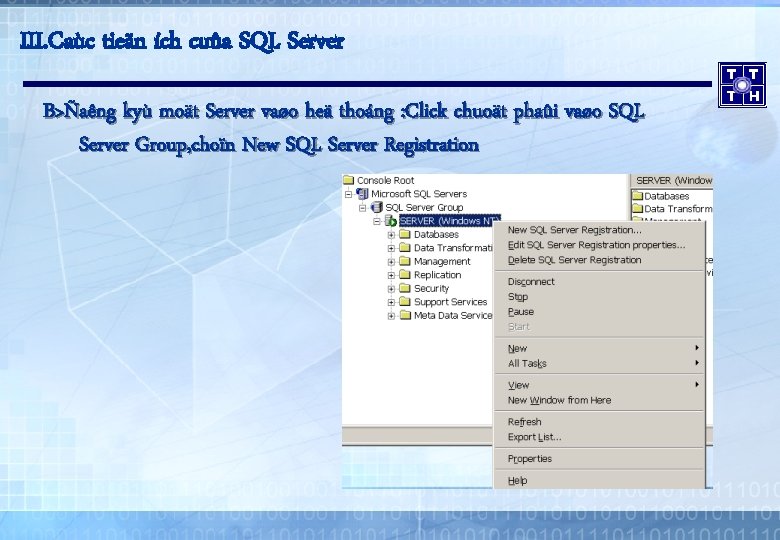Expand the Management tree node

point(391,262)
